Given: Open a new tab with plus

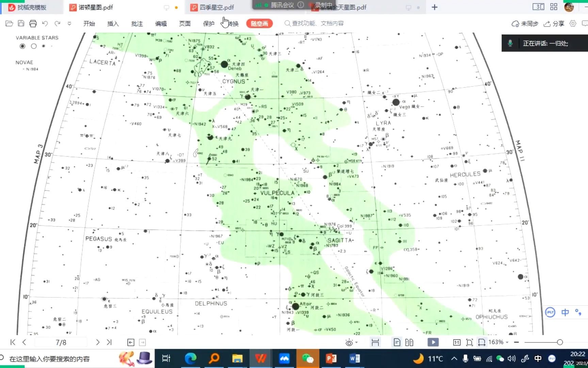Looking at the screenshot, I should [x=435, y=7].
